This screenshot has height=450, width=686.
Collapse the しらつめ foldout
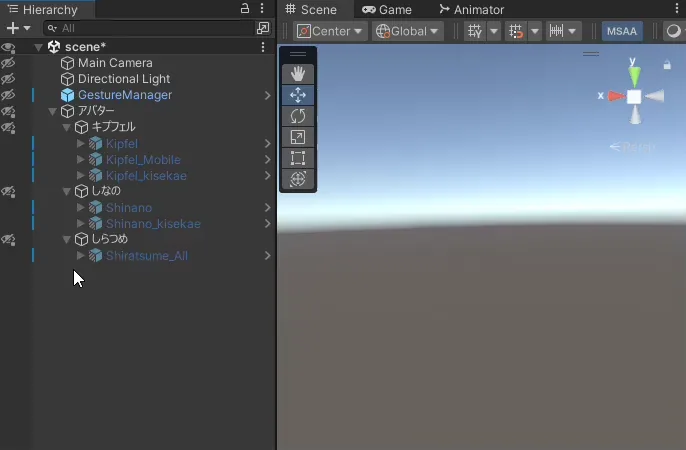(66, 240)
